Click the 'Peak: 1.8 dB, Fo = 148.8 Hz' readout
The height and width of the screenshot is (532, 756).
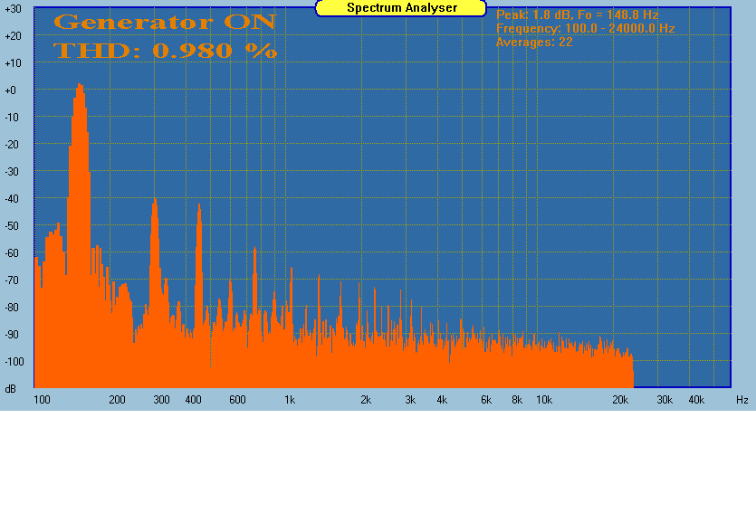pyautogui.click(x=577, y=15)
